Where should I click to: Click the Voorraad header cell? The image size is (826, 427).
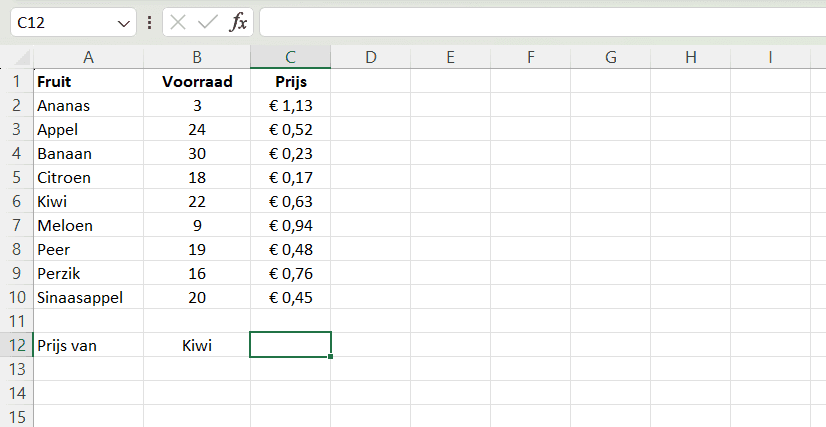pos(197,81)
